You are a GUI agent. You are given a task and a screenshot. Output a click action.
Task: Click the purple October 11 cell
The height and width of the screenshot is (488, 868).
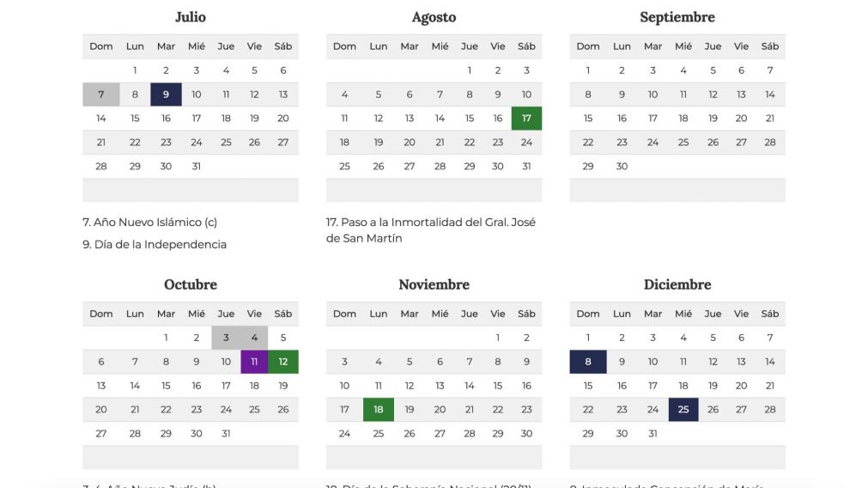pos(254,362)
